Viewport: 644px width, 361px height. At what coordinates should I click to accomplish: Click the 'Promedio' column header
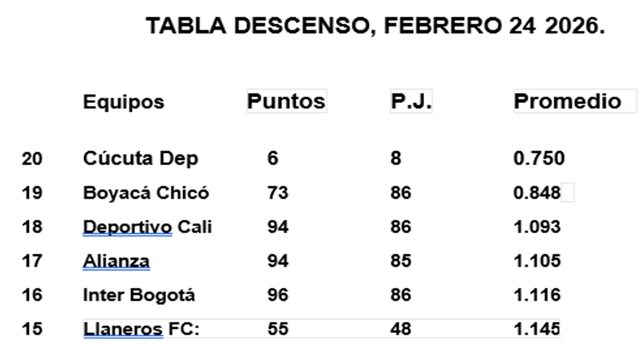567,101
